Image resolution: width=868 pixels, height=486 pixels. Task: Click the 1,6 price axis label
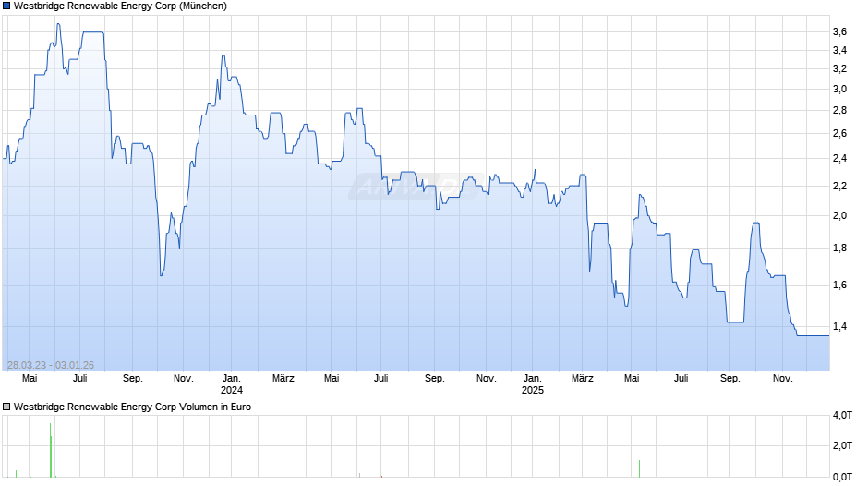point(839,286)
